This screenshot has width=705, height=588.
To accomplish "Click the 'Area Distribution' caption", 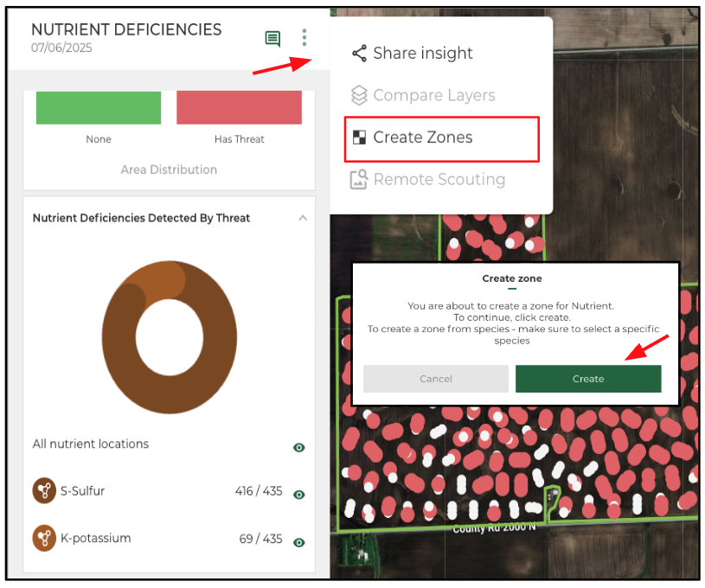I will [x=169, y=169].
